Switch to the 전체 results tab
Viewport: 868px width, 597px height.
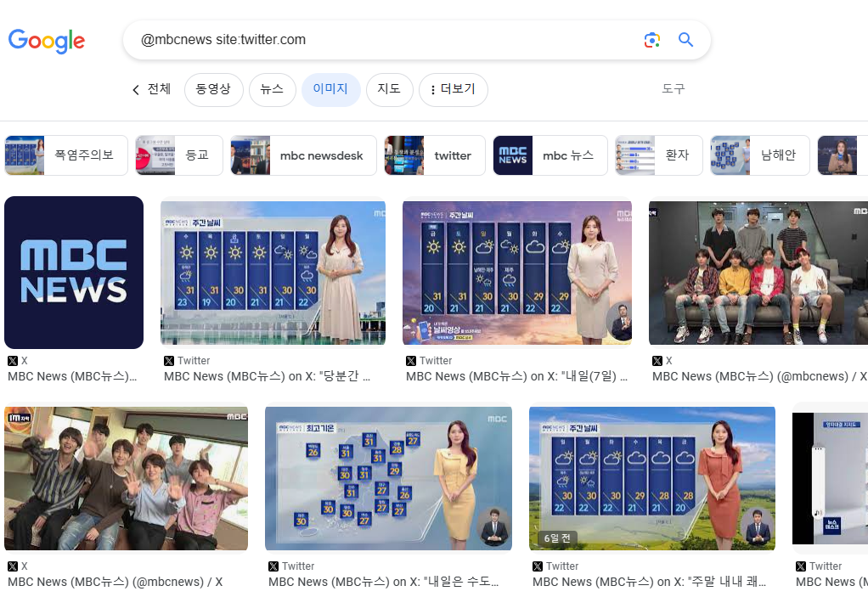pos(159,89)
